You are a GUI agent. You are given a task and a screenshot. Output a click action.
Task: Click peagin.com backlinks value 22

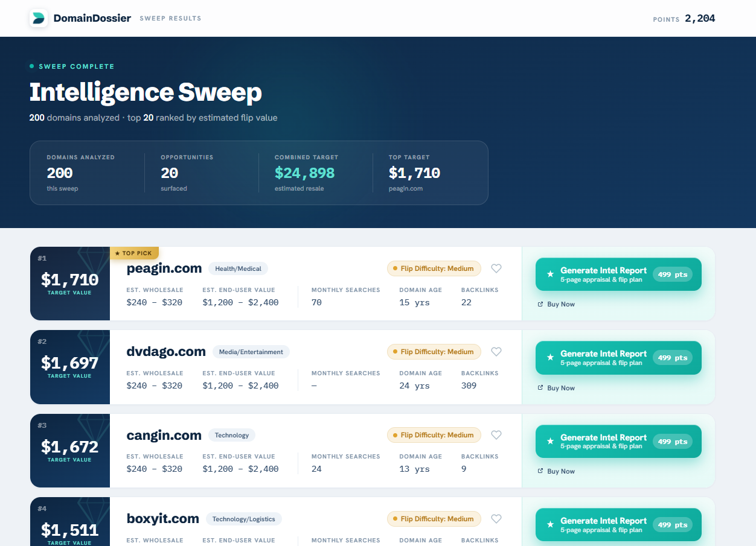[466, 302]
